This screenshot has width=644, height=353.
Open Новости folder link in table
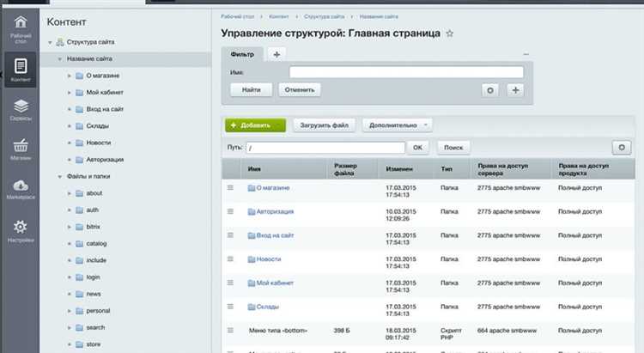pyautogui.click(x=269, y=259)
